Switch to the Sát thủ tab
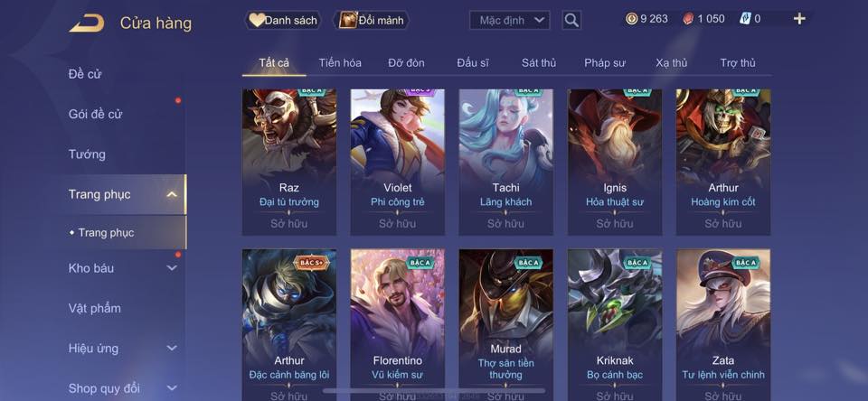This screenshot has width=868, height=401. (538, 63)
